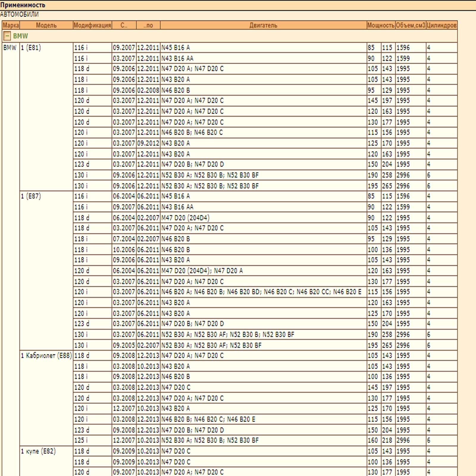Select the 1 (E81) model cell
This screenshot has width=476, height=476.
click(x=31, y=48)
